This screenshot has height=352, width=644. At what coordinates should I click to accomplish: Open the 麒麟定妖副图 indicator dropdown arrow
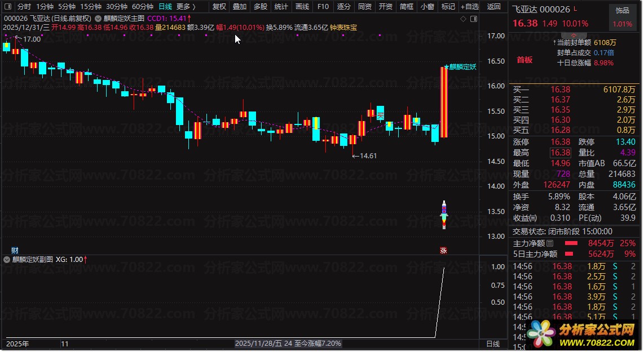(x=7, y=260)
